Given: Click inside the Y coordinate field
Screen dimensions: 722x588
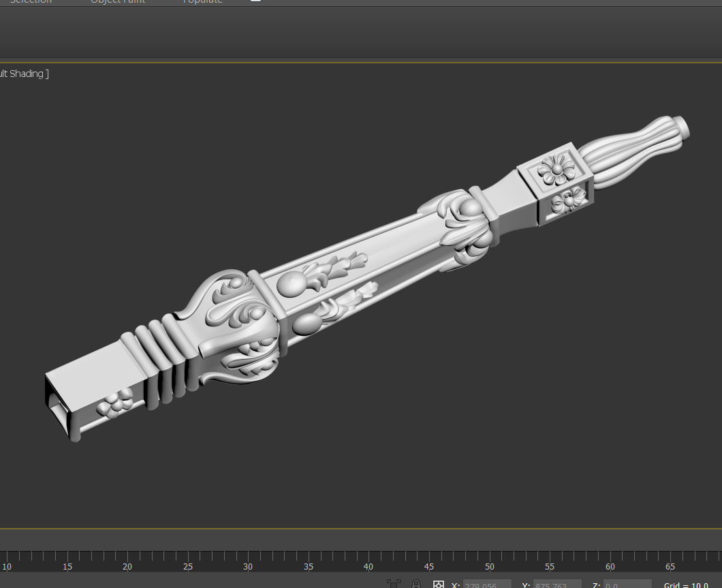Looking at the screenshot, I should (x=556, y=585).
